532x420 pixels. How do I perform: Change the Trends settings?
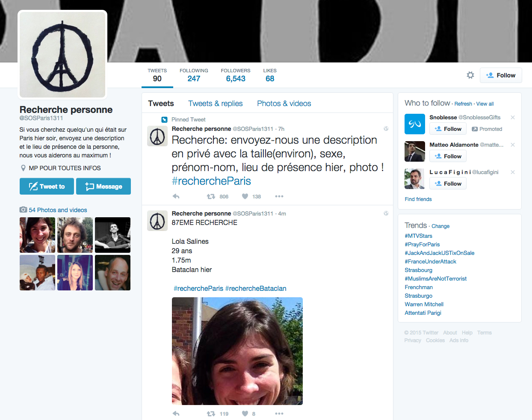coord(440,226)
